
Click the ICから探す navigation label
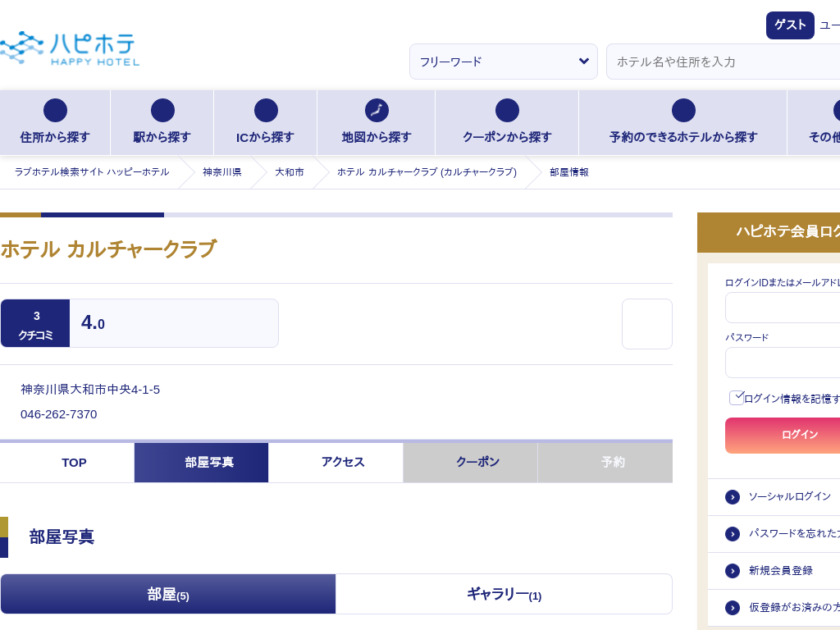[x=266, y=137]
